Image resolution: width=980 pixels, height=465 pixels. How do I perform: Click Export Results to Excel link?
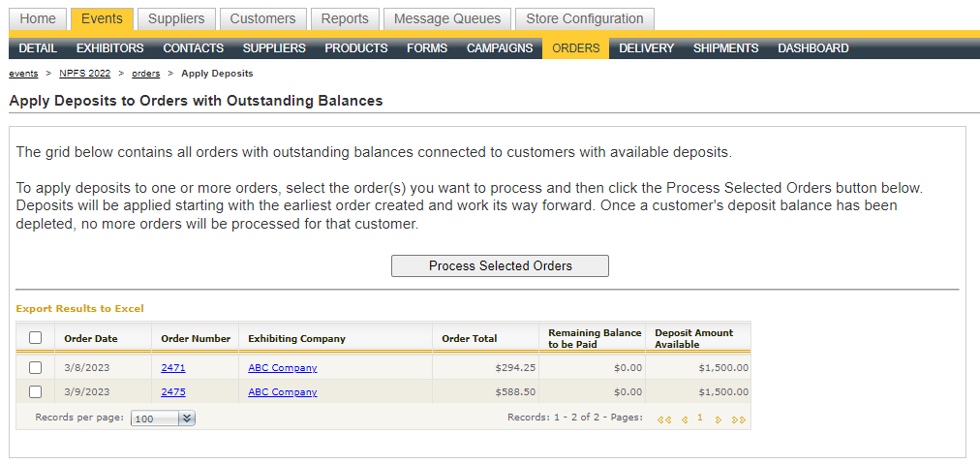[79, 308]
